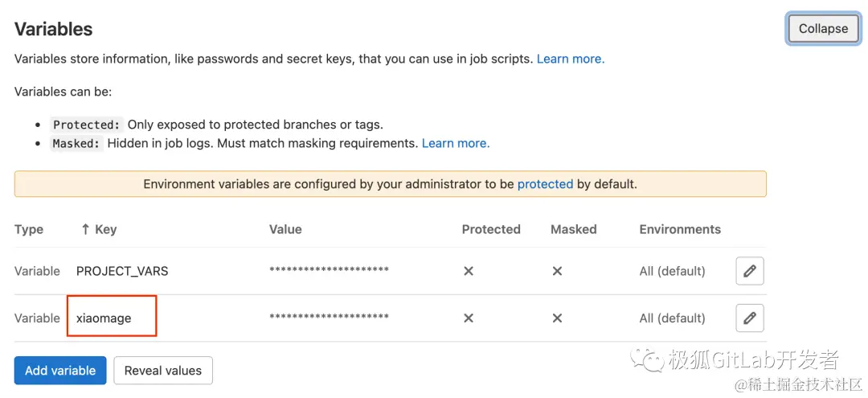Select the PROJECT_VARS key cell
The image size is (868, 398).
coord(122,271)
